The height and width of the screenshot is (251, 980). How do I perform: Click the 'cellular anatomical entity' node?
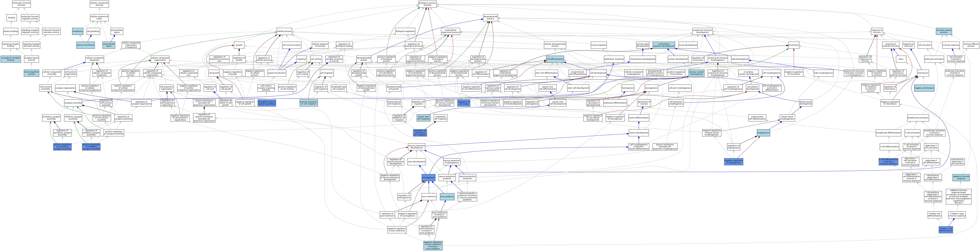click(99, 18)
